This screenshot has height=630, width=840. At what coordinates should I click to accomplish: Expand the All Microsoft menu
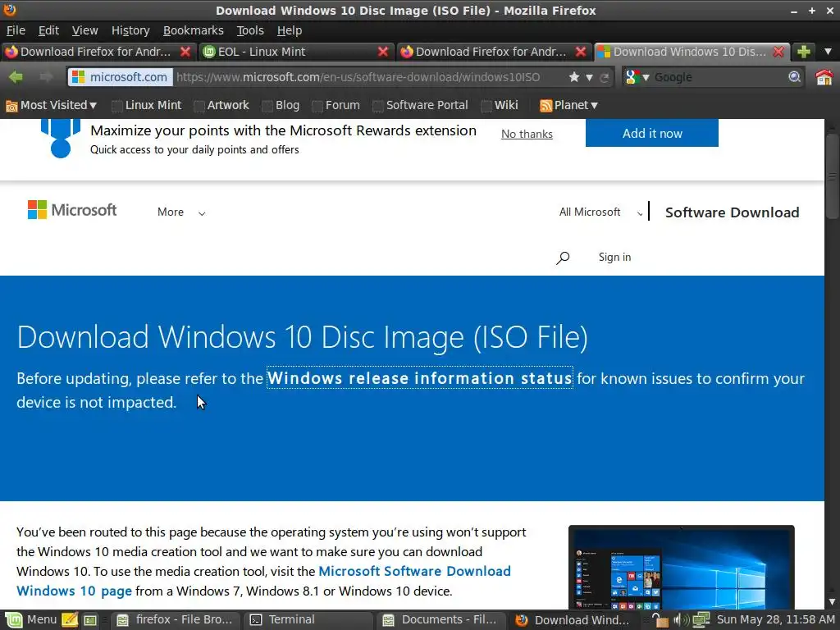[x=600, y=212]
